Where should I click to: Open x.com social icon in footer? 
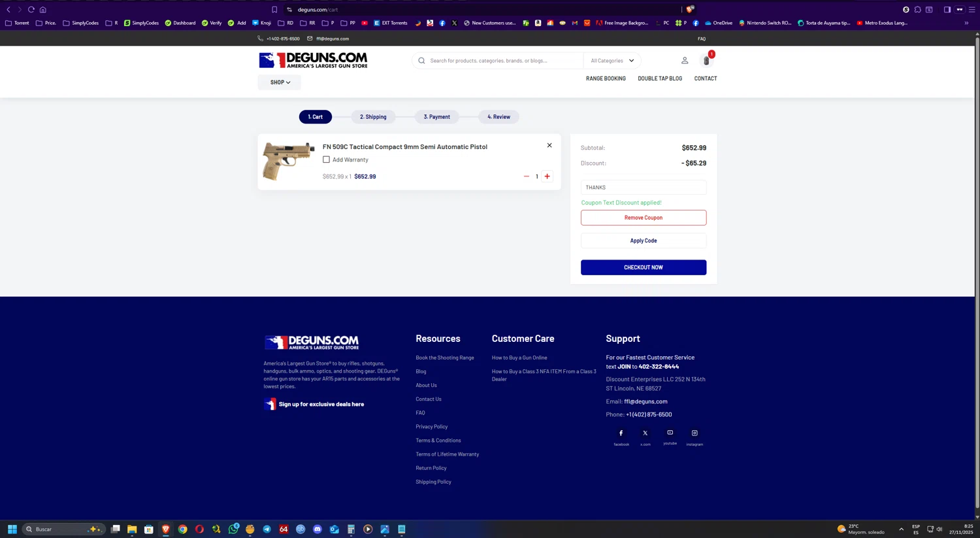pyautogui.click(x=645, y=433)
